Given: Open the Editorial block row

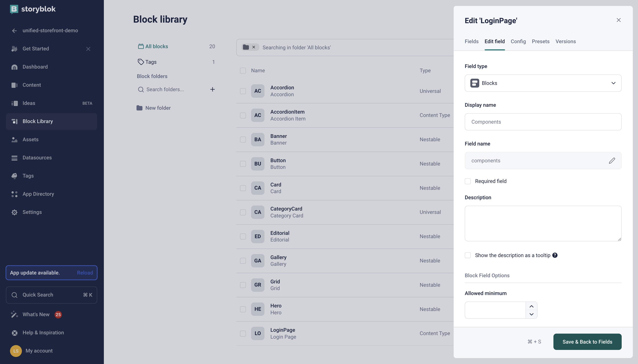Looking at the screenshot, I should click(345, 236).
